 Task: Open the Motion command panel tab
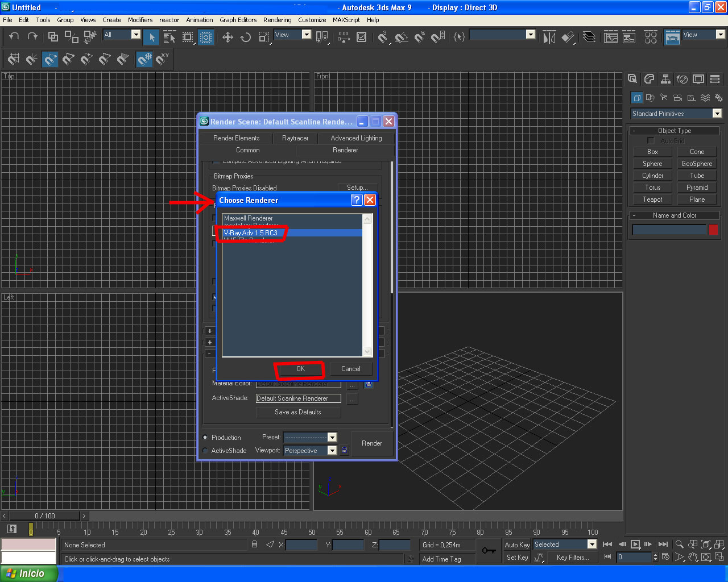coord(682,79)
